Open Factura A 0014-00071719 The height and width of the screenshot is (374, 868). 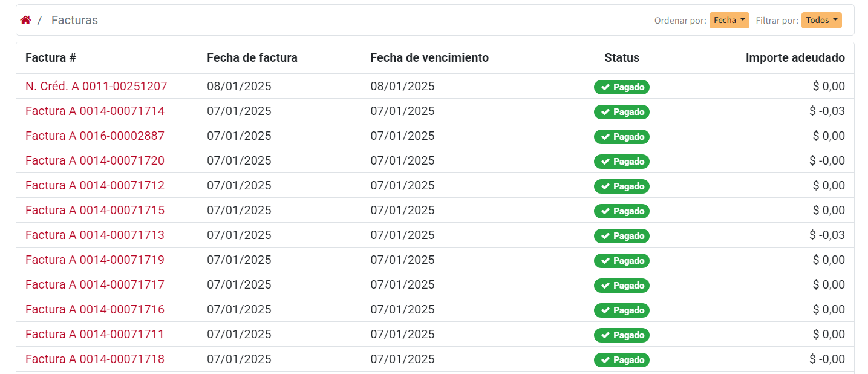94,260
